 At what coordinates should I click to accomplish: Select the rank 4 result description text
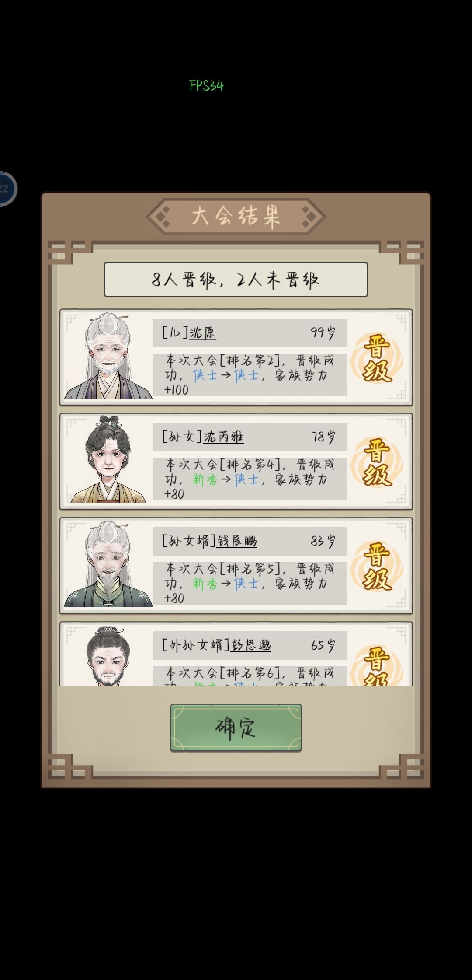(x=250, y=479)
